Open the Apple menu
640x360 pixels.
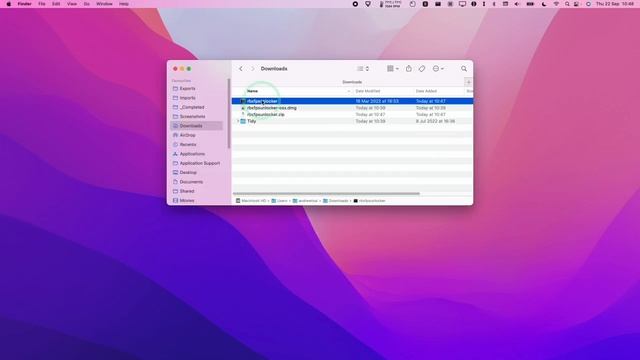coord(9,4)
